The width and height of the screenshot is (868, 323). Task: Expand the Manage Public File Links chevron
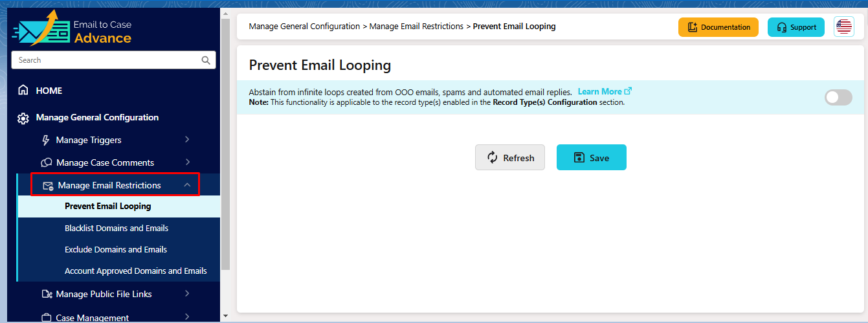[187, 294]
